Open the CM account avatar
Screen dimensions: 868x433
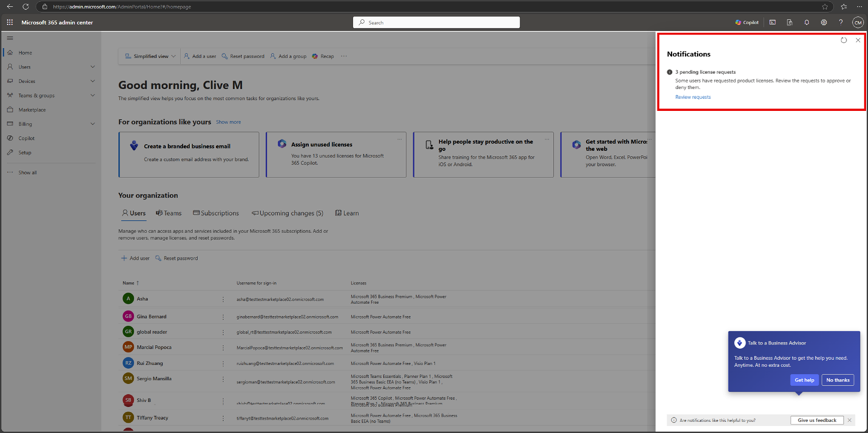[x=858, y=22]
